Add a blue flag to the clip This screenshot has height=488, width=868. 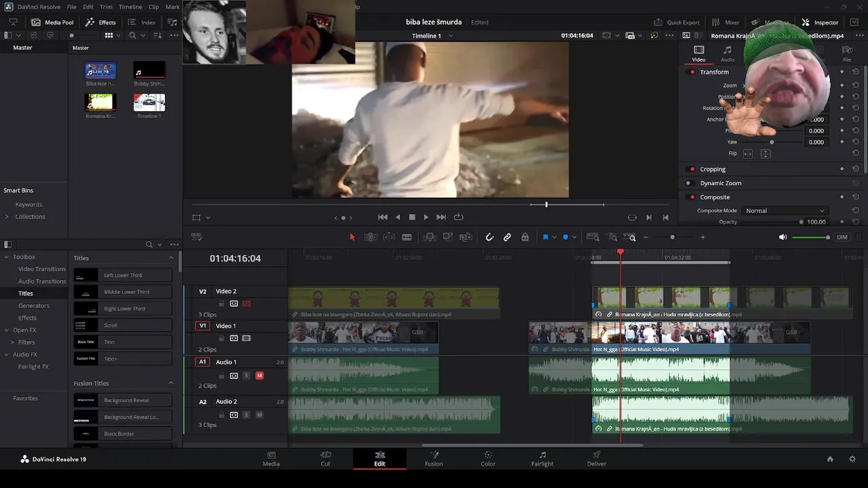point(545,237)
